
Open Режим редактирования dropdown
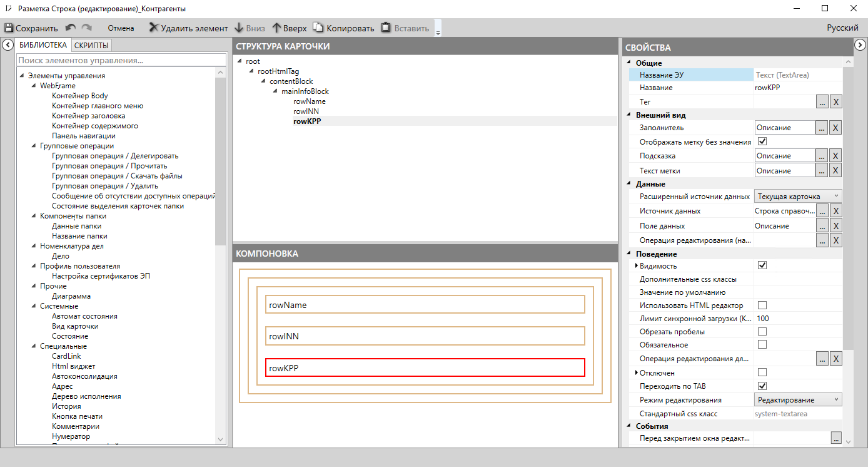pos(798,399)
